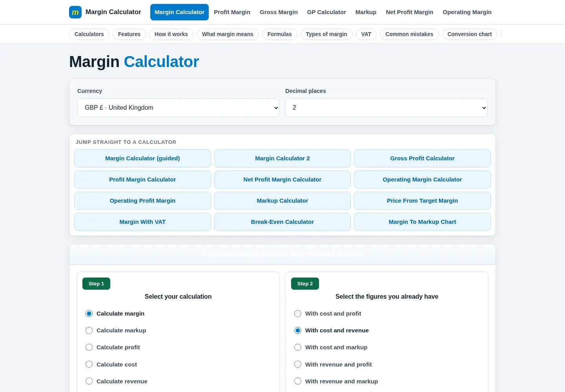Click the Margin Calculator logo icon
The image size is (565, 392).
[75, 12]
